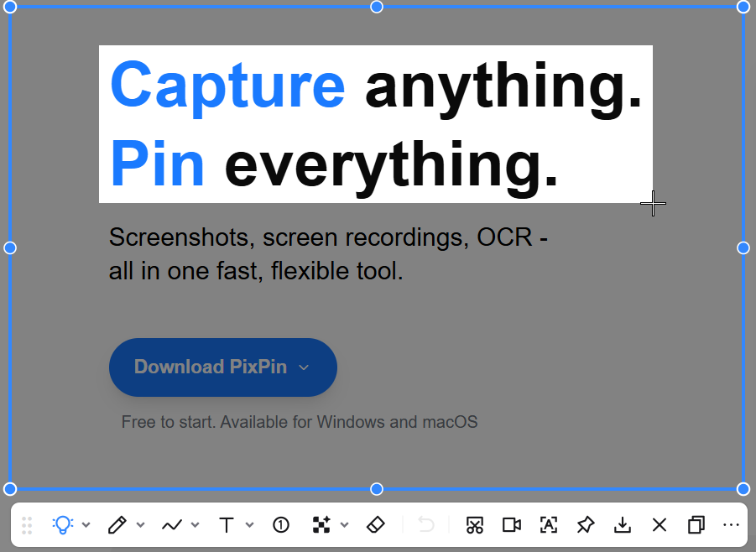Select the highlight lightbulb tool
Viewport: 756px width, 552px height.
(x=63, y=524)
